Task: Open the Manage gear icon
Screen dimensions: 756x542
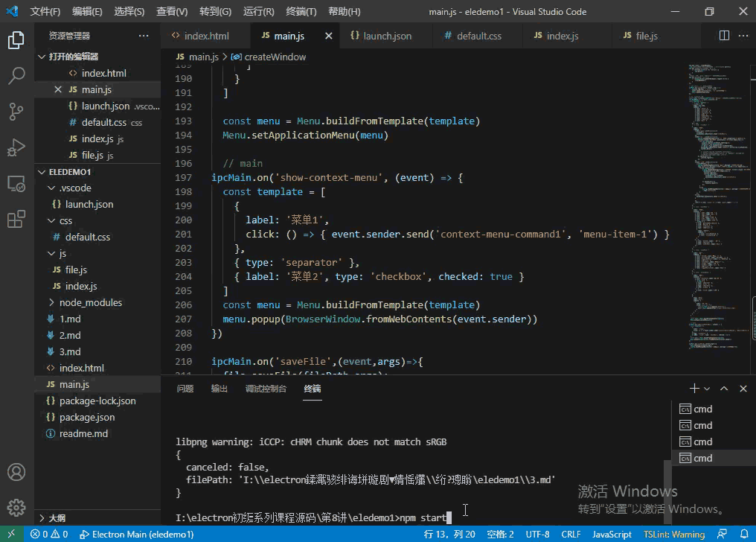Action: point(16,508)
